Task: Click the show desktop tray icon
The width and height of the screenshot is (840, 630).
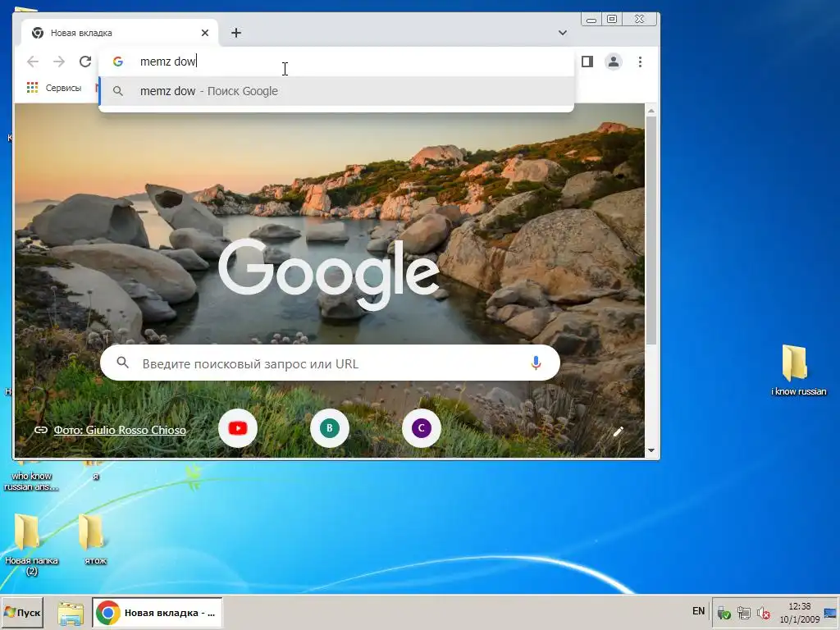Action: [x=831, y=613]
